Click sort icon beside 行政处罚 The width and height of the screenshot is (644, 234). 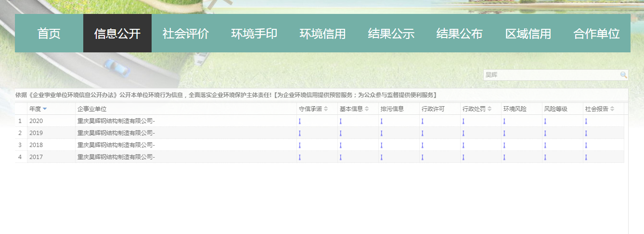(x=489, y=109)
